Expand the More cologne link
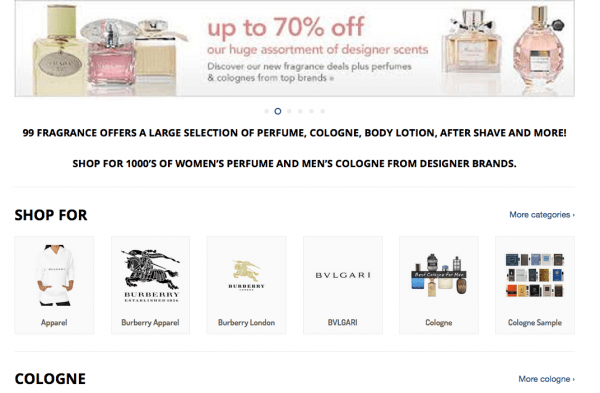Screen dimensions: 600x393 (546, 379)
